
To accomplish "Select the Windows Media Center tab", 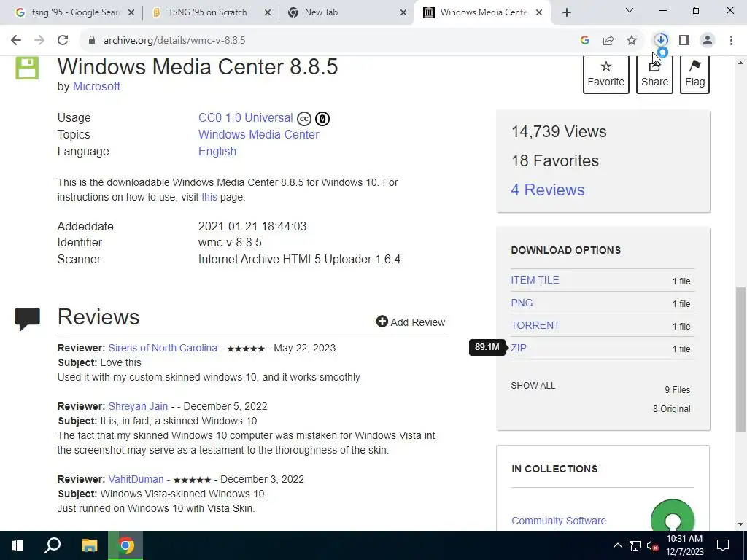I will tap(484, 12).
